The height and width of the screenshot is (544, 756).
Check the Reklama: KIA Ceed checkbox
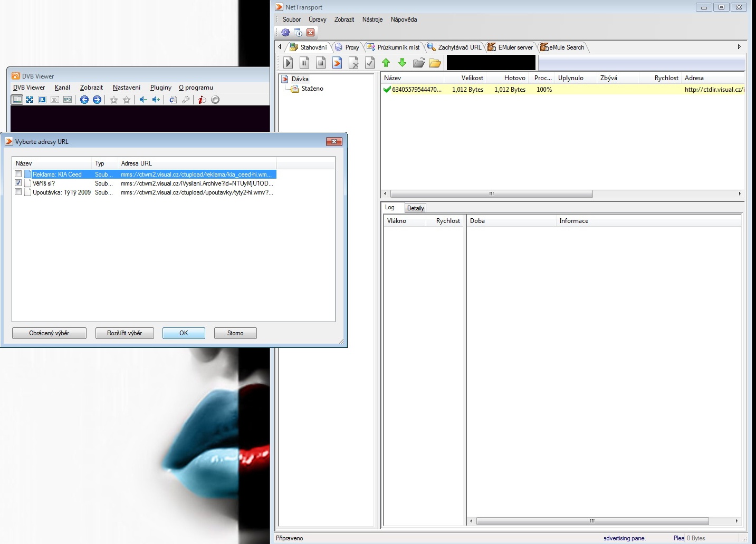tap(18, 174)
